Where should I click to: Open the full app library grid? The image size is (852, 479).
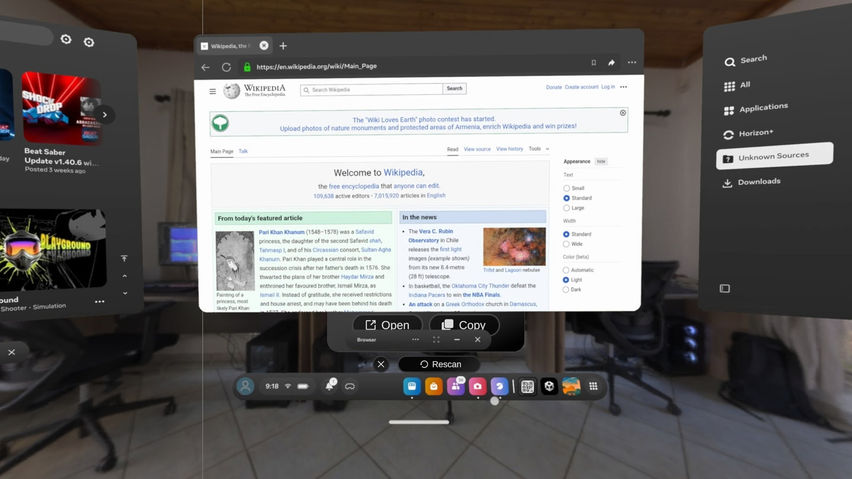click(593, 386)
